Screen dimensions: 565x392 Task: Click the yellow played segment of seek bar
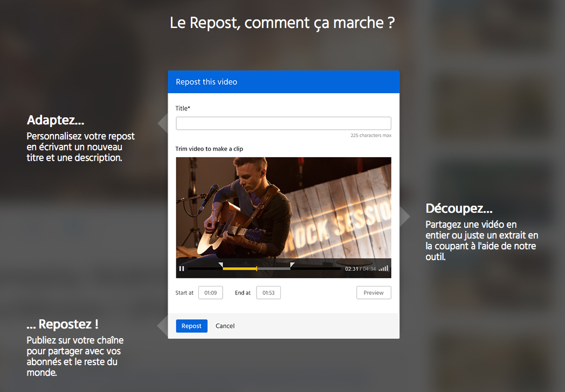click(x=239, y=269)
